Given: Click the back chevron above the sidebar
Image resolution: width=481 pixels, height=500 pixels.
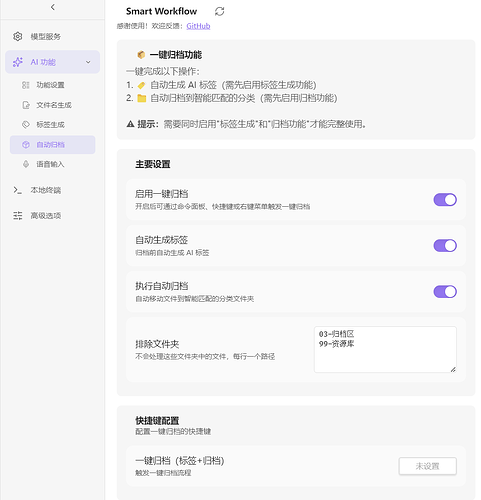Looking at the screenshot, I should (53, 7).
